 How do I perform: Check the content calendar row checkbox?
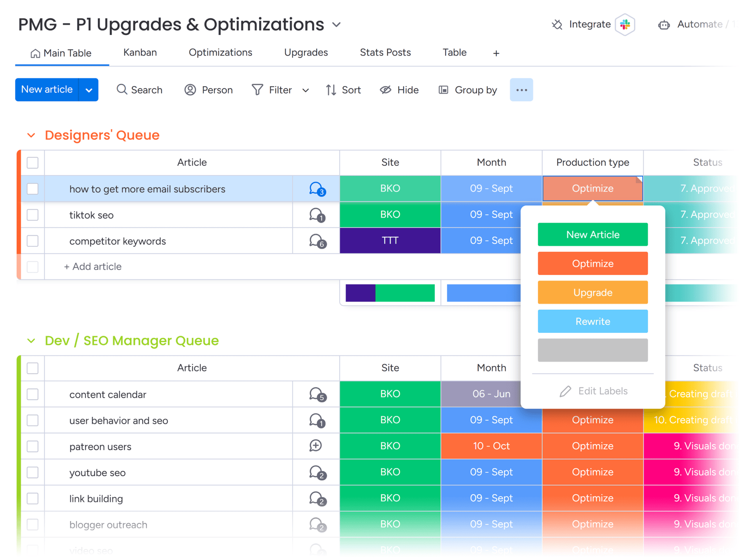coord(32,394)
